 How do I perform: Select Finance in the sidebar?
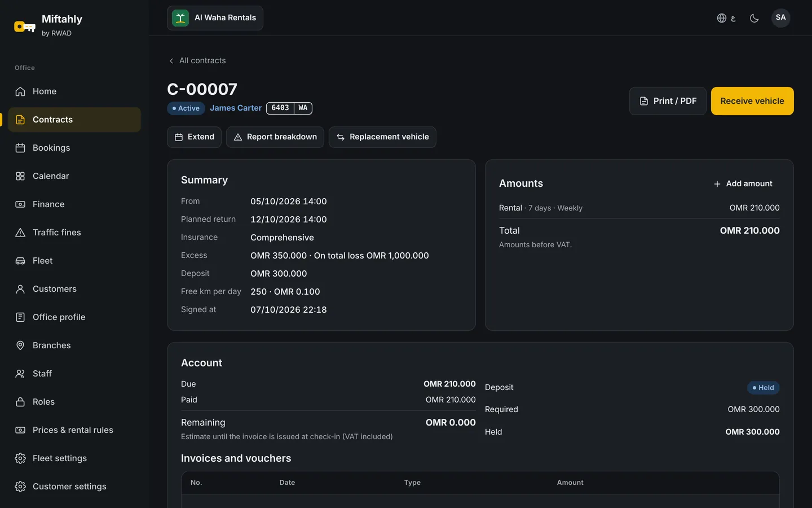click(74, 204)
